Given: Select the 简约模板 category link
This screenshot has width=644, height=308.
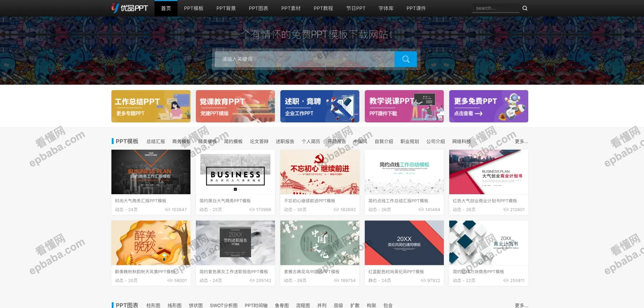Looking at the screenshot, I should point(233,141).
